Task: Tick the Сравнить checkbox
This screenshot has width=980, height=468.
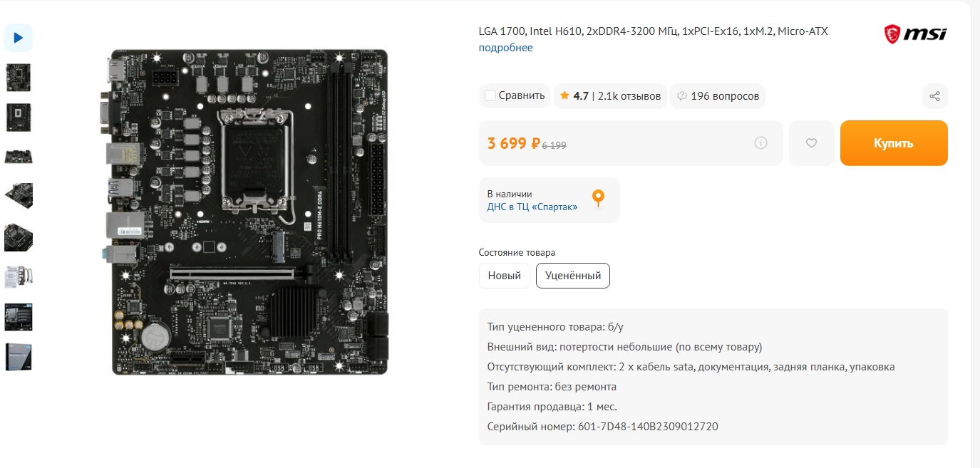Action: (490, 95)
